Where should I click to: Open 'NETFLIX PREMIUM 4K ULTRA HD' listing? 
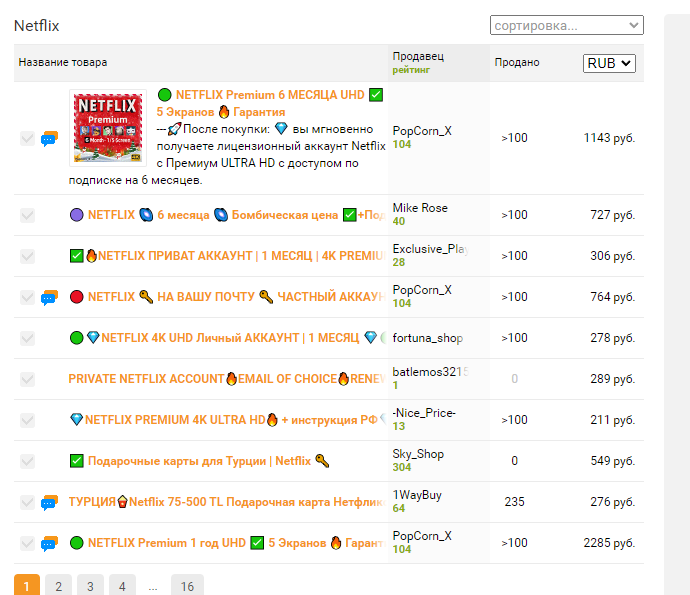228,419
